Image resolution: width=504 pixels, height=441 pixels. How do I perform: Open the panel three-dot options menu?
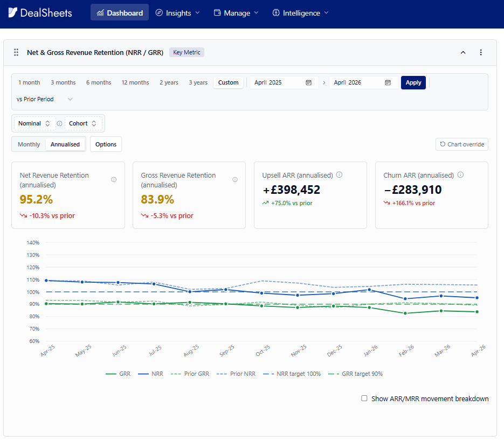tap(481, 52)
